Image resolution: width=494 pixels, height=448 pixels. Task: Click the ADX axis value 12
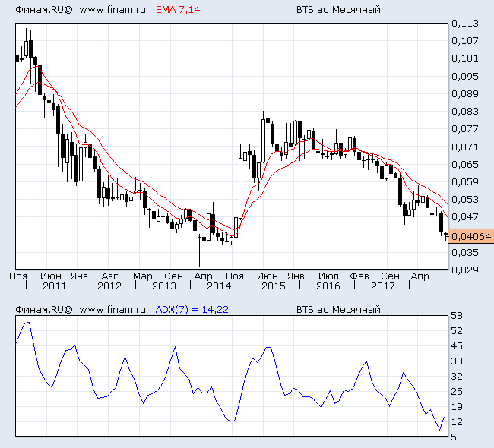pyautogui.click(x=457, y=422)
